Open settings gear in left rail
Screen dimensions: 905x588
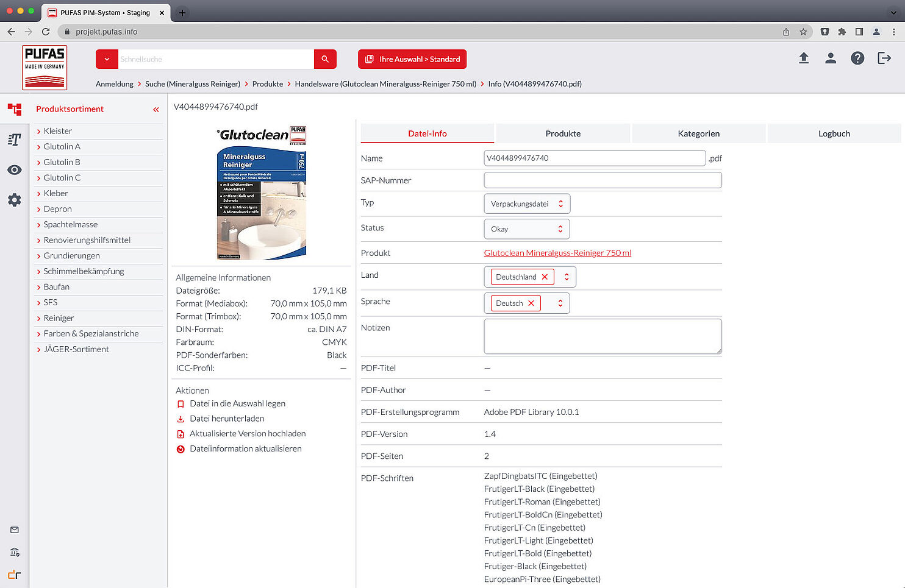[15, 200]
